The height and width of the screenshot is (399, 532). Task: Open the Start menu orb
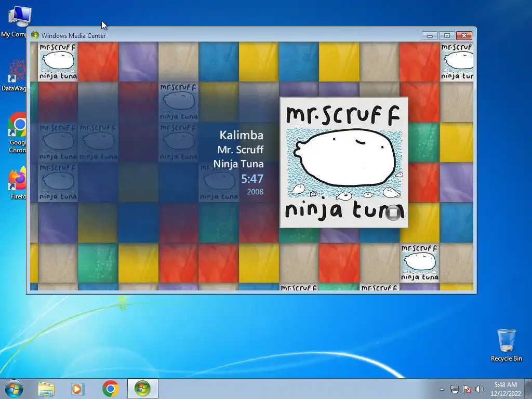(x=14, y=389)
